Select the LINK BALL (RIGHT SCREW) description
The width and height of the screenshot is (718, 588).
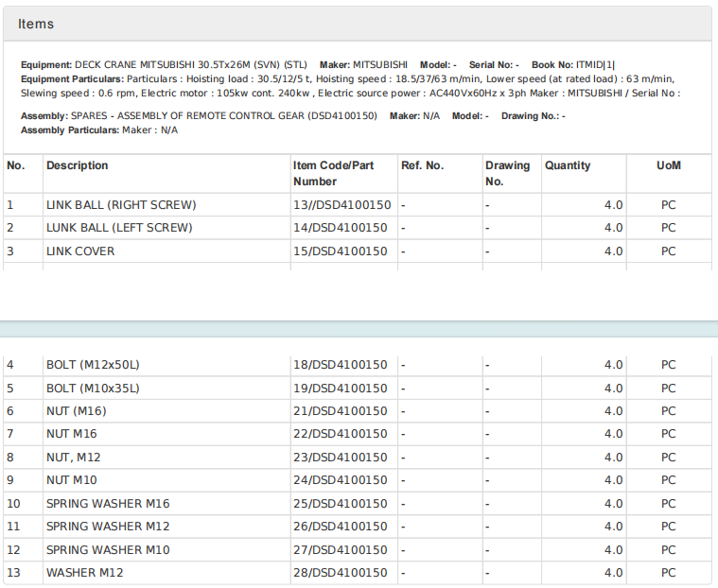[121, 205]
